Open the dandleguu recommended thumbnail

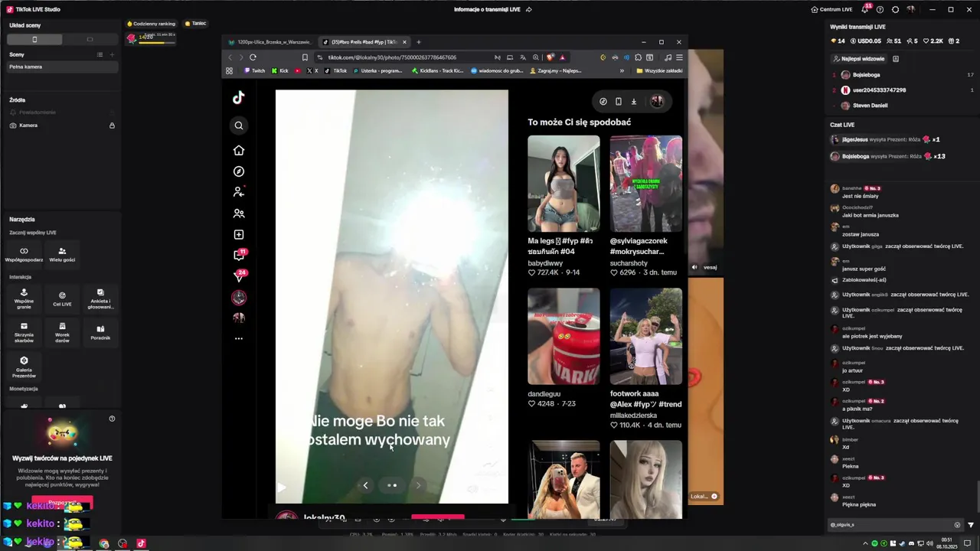563,336
